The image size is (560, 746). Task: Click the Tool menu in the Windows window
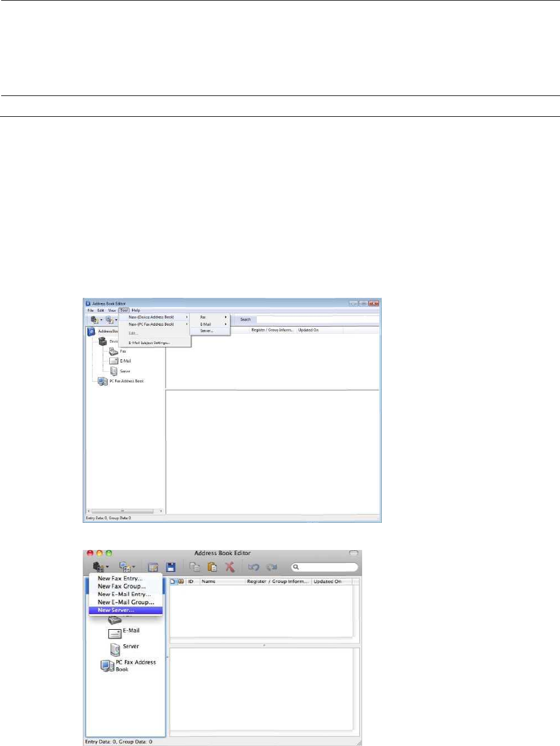124,311
